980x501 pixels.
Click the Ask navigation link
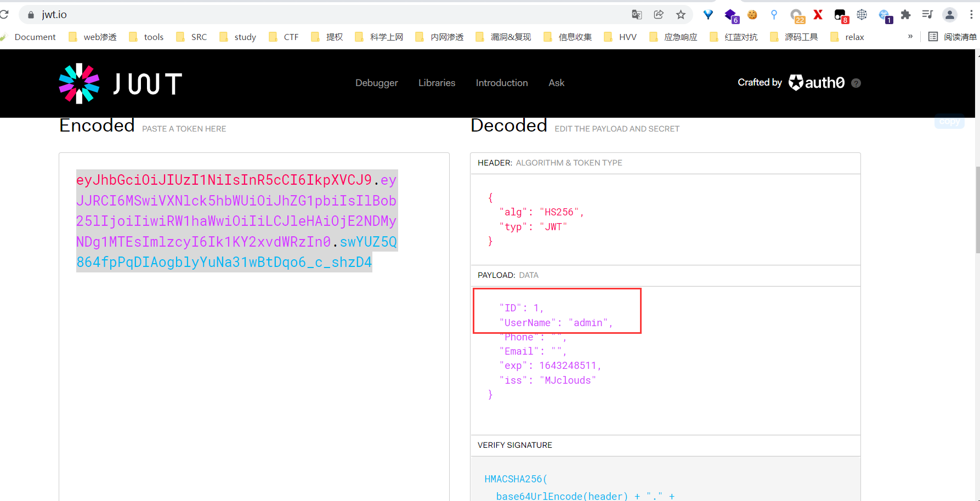[x=556, y=83]
